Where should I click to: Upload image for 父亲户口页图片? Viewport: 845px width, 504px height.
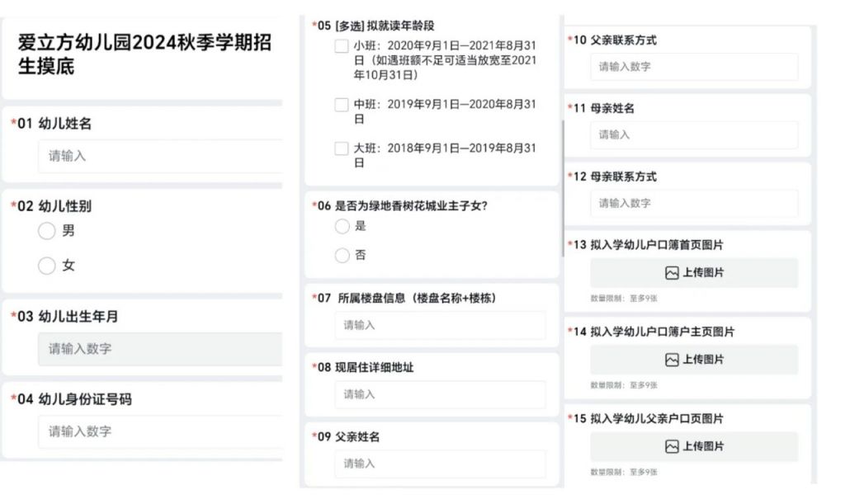[694, 446]
